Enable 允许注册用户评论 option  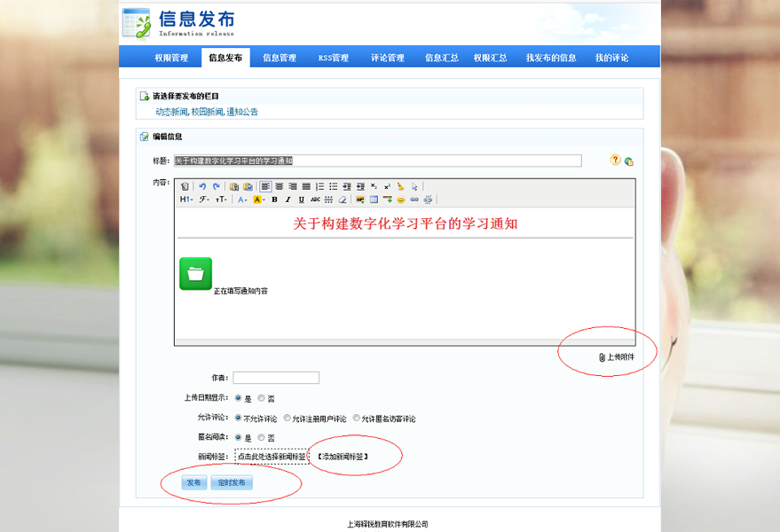288,418
